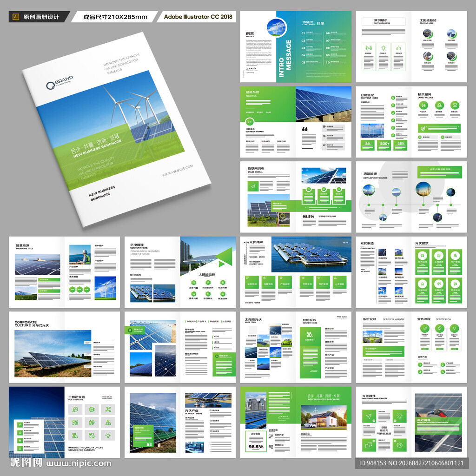
Task: Click the search document icon in the 应用服务 panel
Action: click(310, 334)
